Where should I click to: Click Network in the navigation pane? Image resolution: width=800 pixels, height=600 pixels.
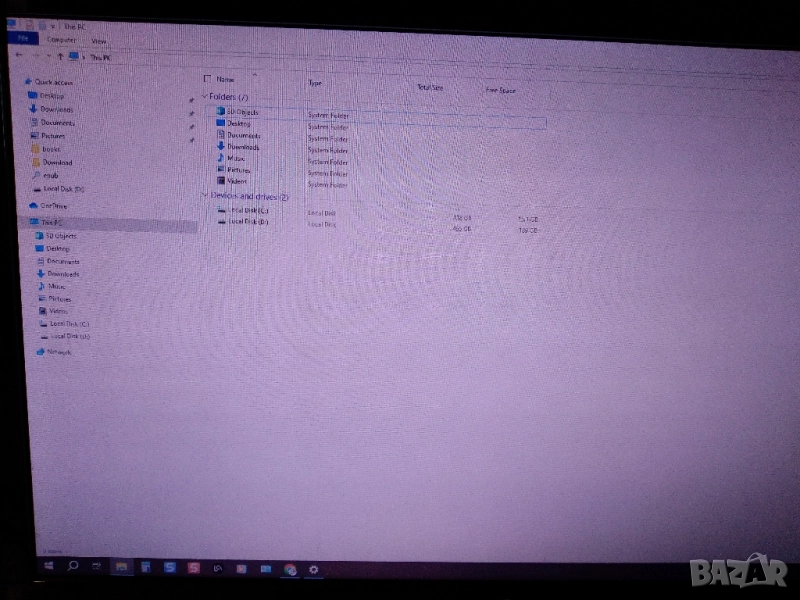click(58, 352)
